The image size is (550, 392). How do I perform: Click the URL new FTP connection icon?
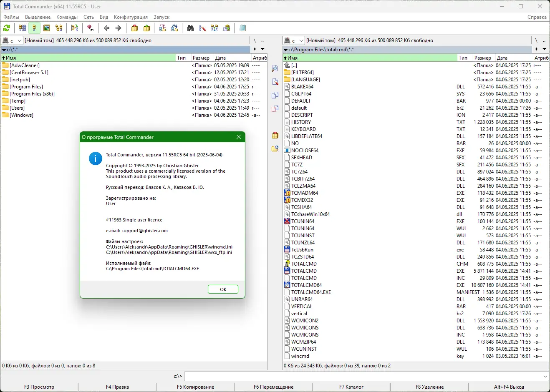click(174, 28)
